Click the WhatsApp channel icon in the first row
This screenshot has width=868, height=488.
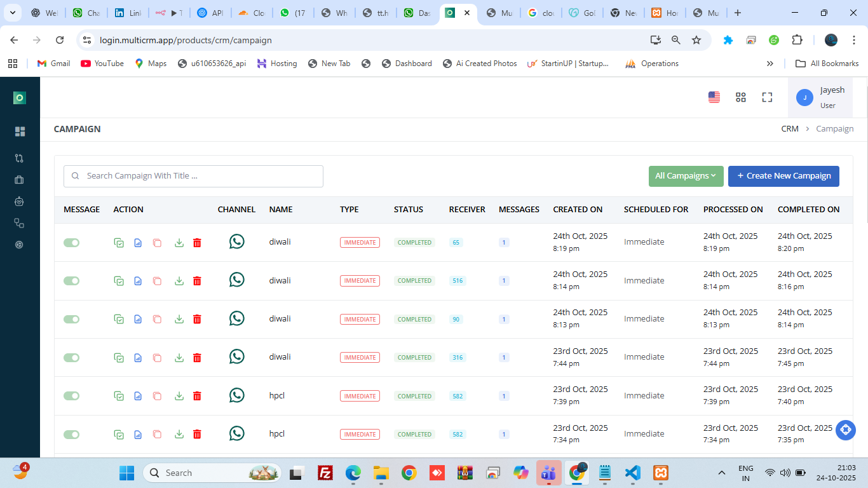point(236,242)
